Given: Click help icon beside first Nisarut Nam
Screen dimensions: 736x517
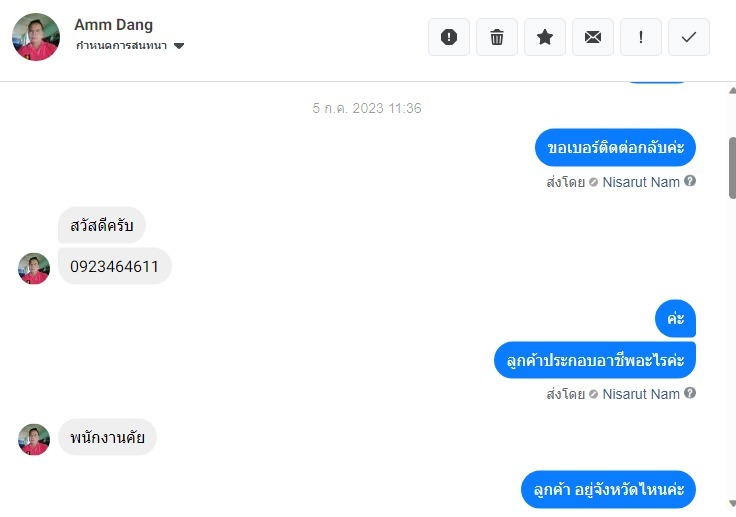Looking at the screenshot, I should pos(690,181).
